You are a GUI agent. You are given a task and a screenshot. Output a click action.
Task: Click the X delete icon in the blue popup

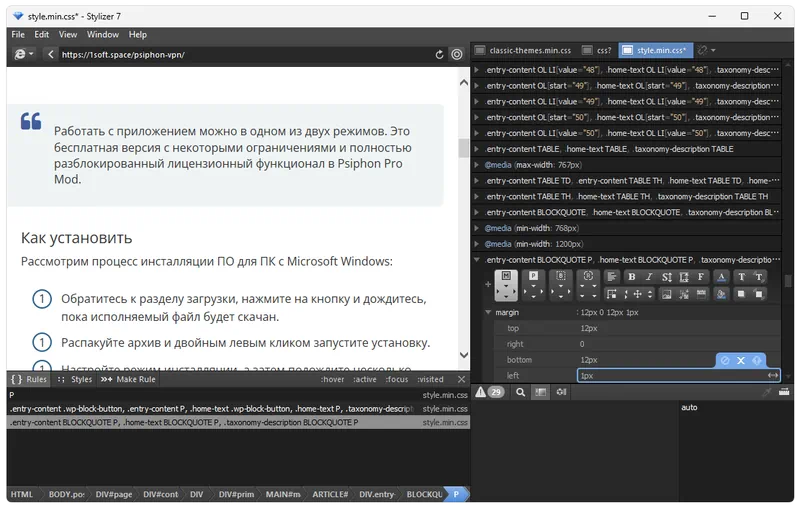pyautogui.click(x=741, y=360)
